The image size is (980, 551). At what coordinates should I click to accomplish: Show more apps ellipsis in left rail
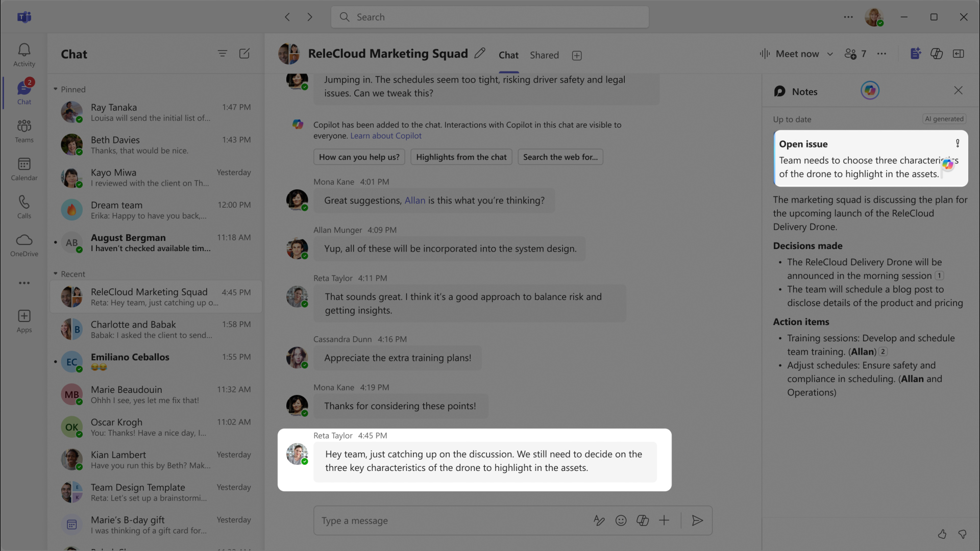24,283
